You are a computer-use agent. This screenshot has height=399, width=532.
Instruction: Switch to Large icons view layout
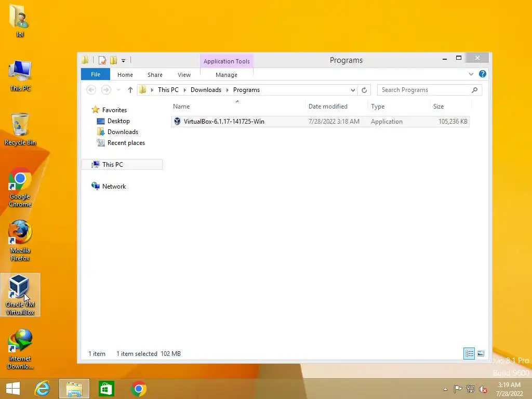coord(481,353)
